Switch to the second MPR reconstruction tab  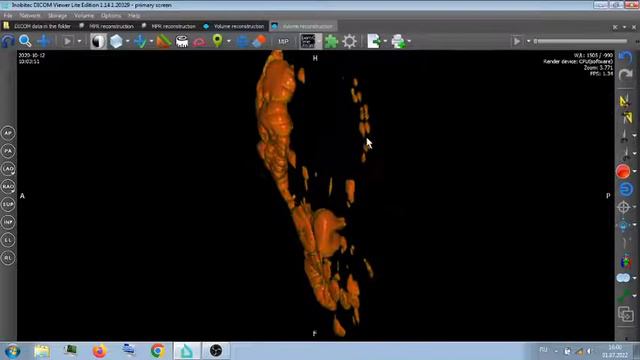[168, 26]
